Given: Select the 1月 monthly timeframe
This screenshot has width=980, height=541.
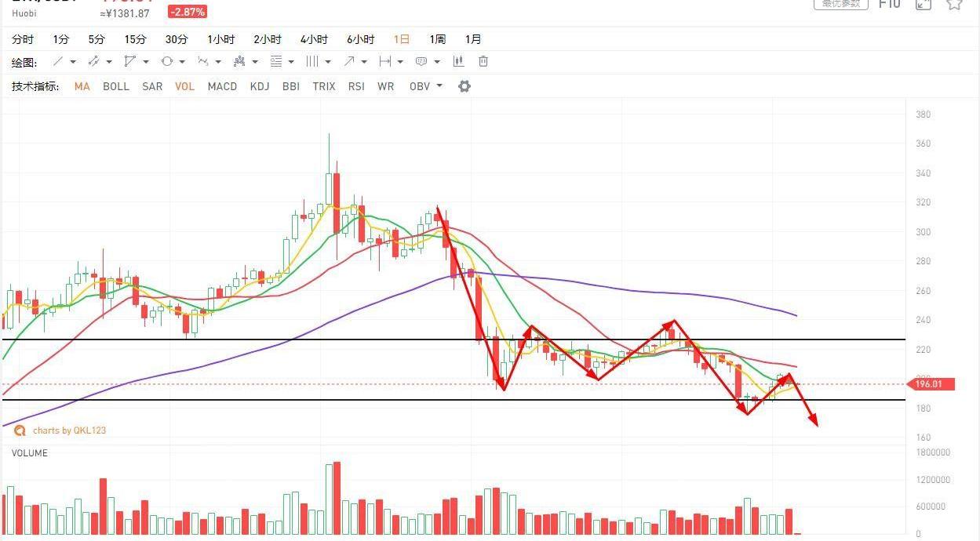Looking at the screenshot, I should click(473, 39).
